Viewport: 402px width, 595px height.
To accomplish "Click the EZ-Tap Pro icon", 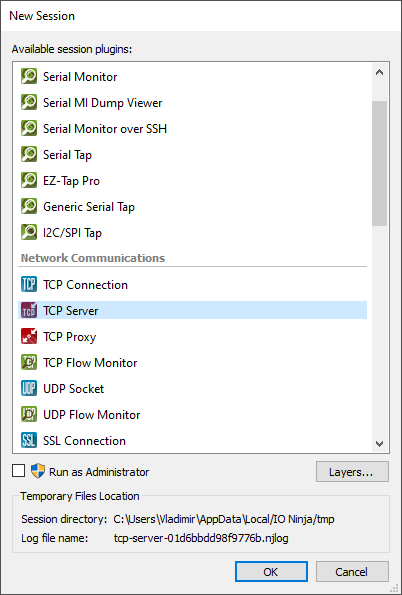I will point(29,181).
